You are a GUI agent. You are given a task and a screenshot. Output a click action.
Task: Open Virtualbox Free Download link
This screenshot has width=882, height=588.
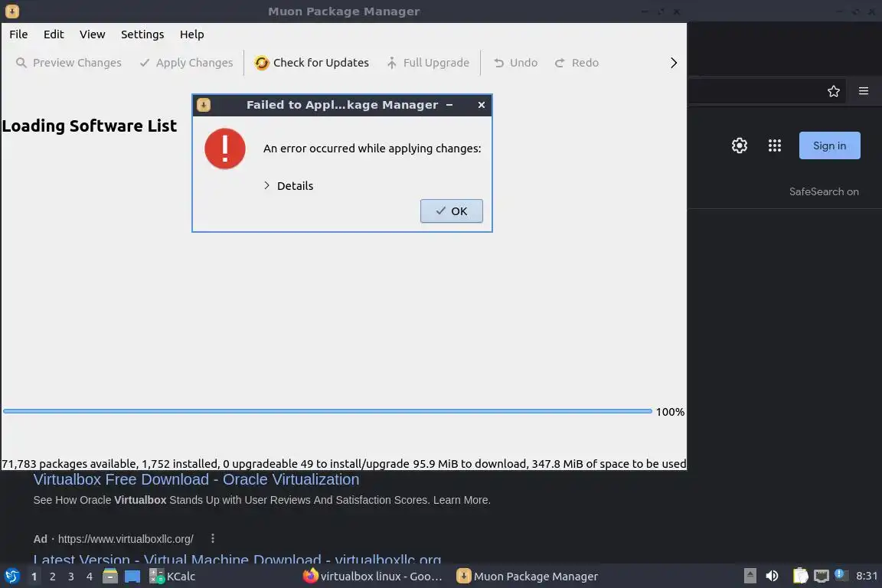point(196,479)
